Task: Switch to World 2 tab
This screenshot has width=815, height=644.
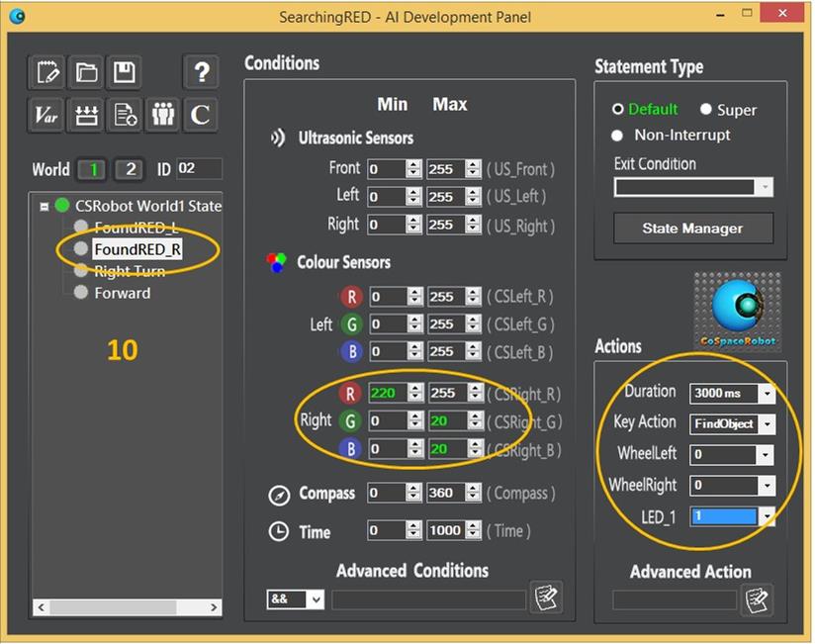Action: pyautogui.click(x=130, y=169)
